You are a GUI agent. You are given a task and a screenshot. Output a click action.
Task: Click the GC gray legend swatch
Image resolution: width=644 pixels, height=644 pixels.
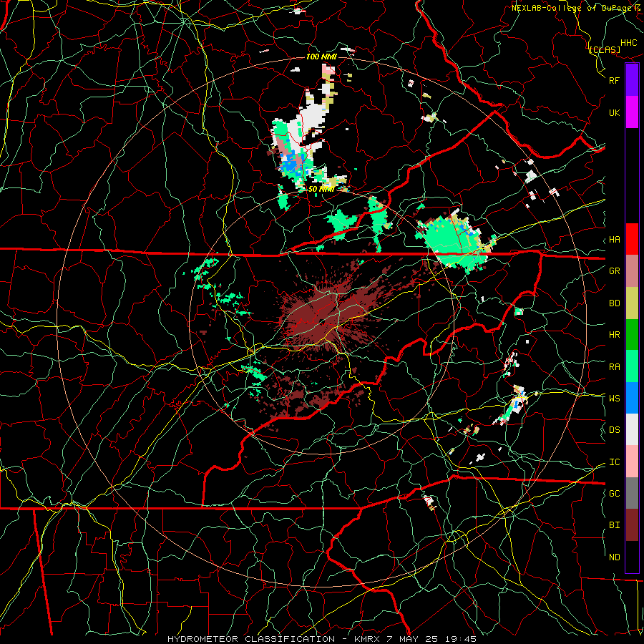coord(632,493)
